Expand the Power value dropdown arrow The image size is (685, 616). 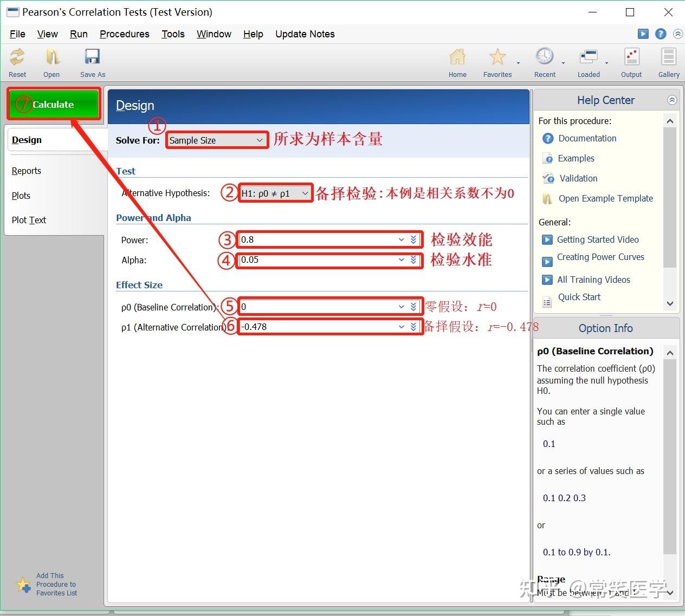point(402,239)
